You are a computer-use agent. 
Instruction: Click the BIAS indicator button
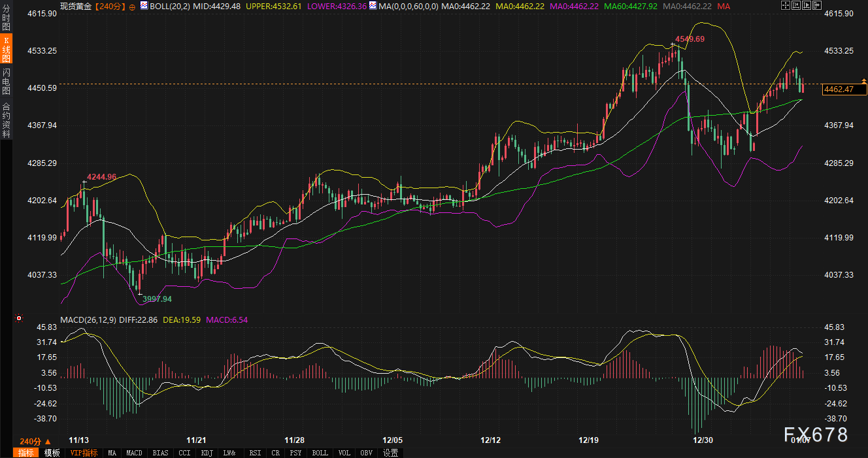pyautogui.click(x=160, y=453)
